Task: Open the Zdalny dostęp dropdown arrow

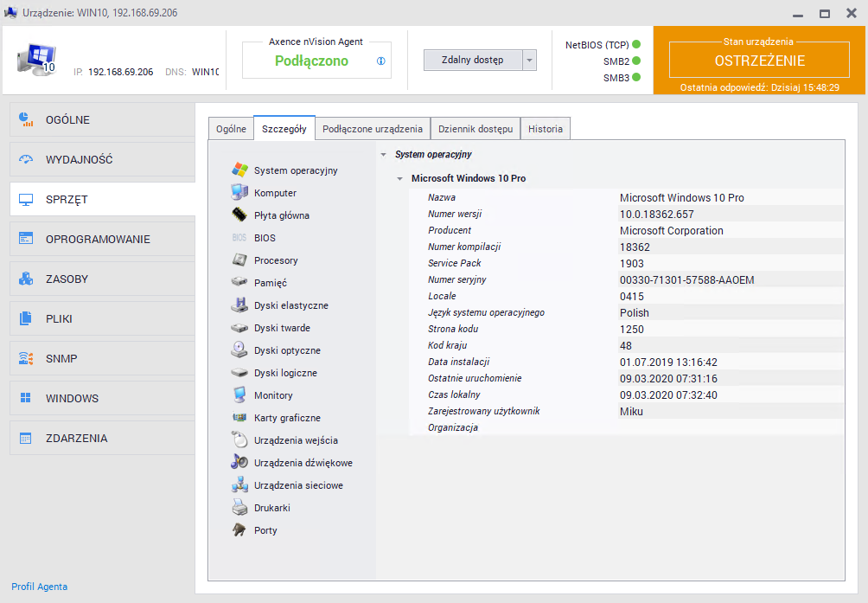Action: [x=530, y=60]
